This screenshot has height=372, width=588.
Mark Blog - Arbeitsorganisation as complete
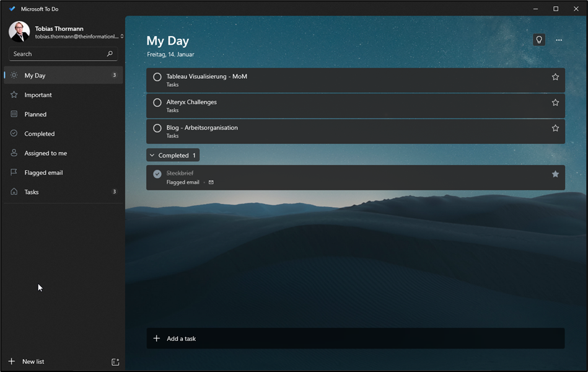pyautogui.click(x=157, y=128)
